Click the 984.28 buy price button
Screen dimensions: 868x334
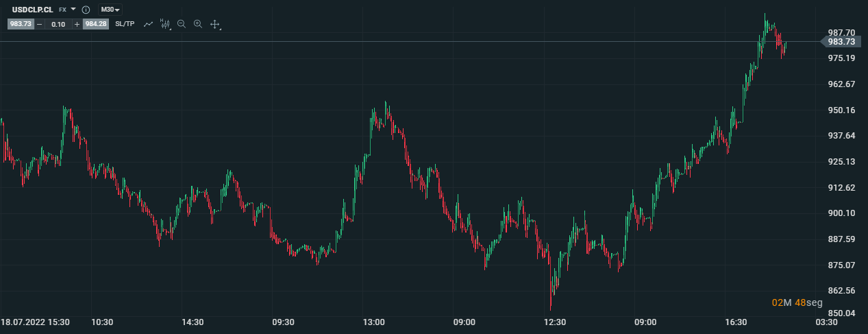(95, 24)
